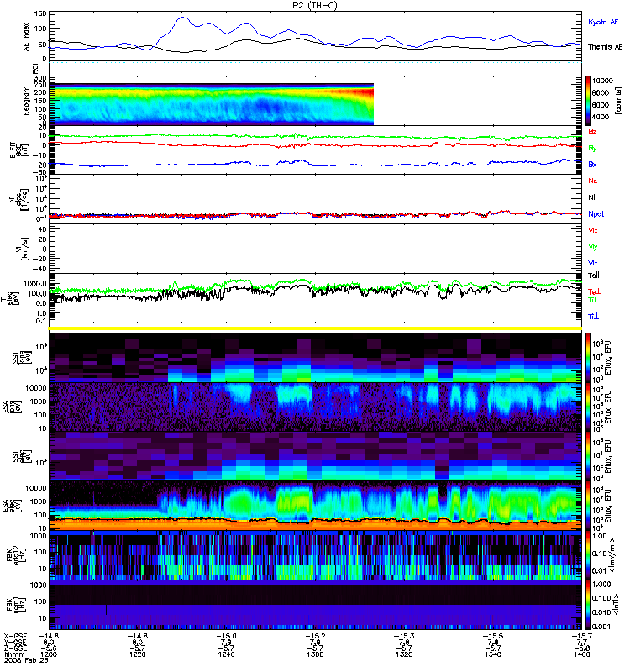The image size is (630, 672).
Task: Select the black Ni legend label
Action: 591,197
